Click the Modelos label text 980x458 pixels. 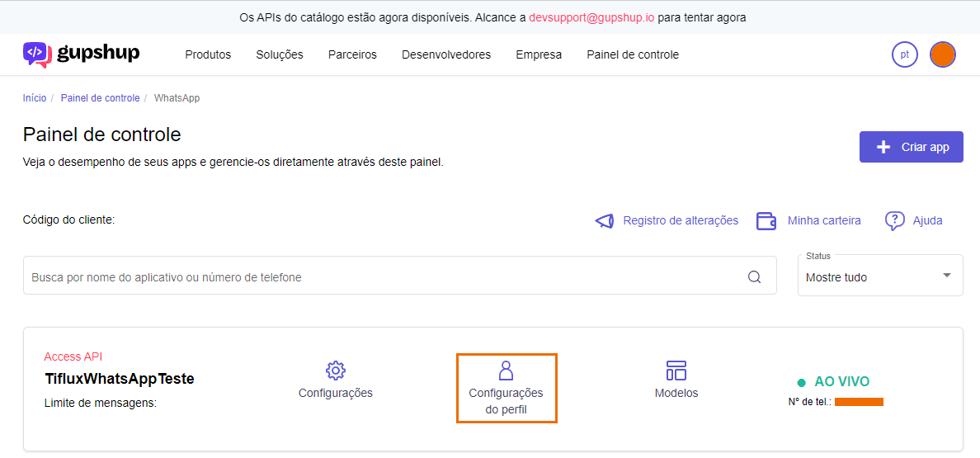pos(676,393)
